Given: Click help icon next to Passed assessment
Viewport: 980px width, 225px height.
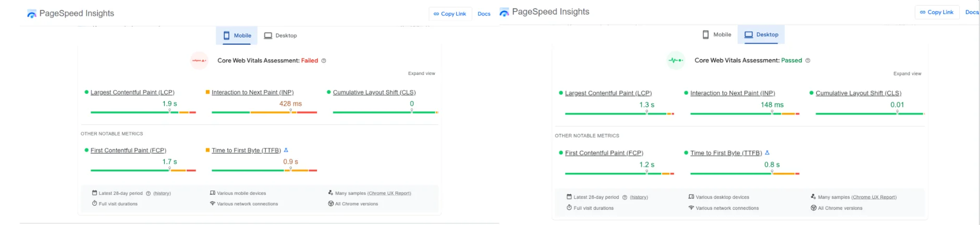Looking at the screenshot, I should pyautogui.click(x=808, y=60).
